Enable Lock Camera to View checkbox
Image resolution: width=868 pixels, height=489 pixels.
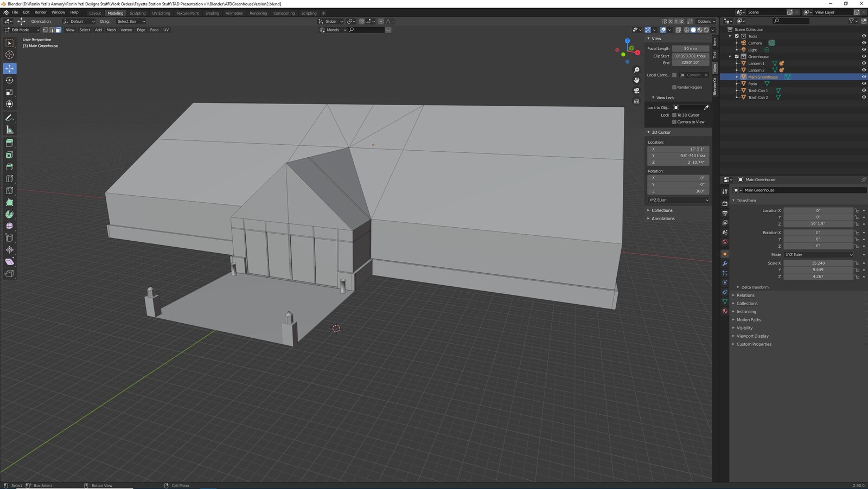coord(674,122)
